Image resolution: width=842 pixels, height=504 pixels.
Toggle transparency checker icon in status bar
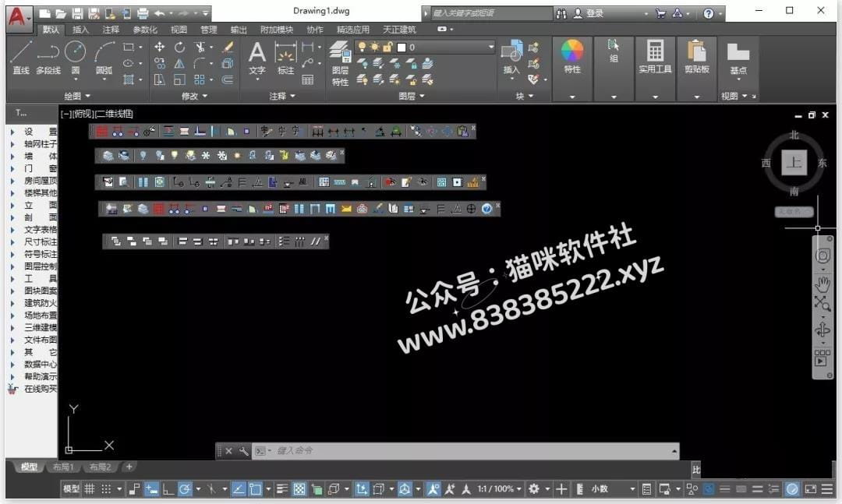(x=299, y=489)
